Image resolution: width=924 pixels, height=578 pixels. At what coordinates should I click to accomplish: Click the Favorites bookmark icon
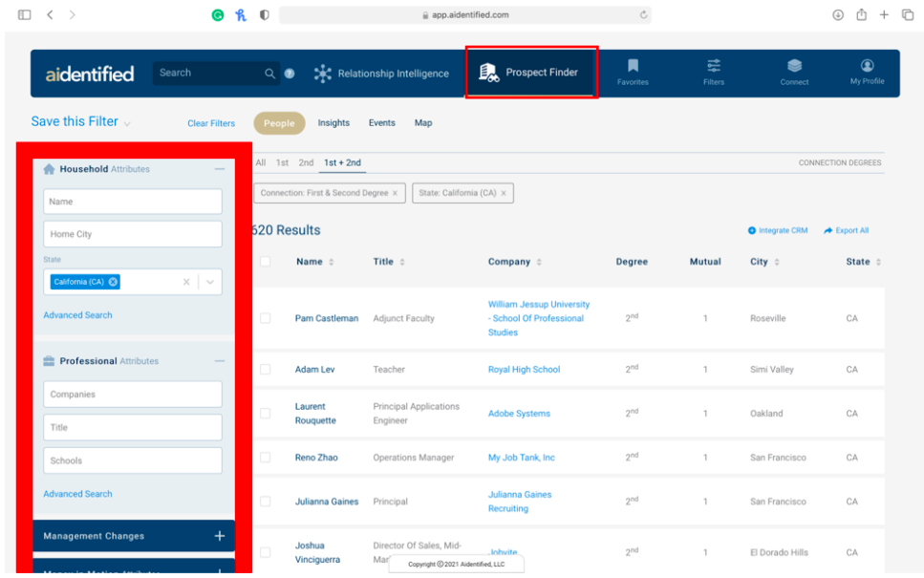click(633, 66)
